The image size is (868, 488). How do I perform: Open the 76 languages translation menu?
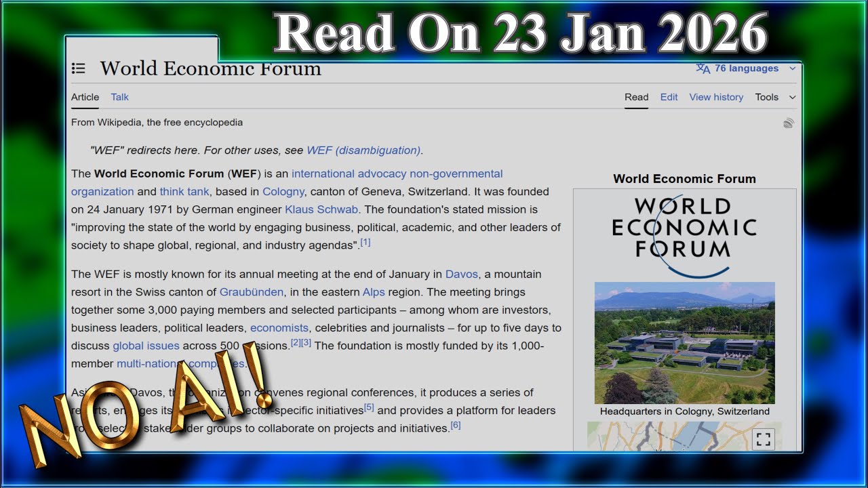pyautogui.click(x=746, y=68)
